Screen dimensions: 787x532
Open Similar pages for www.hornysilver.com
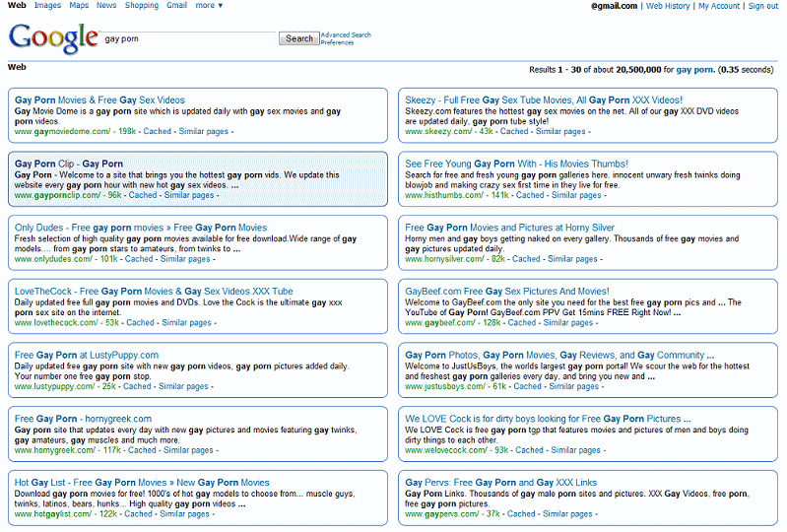[572, 259]
